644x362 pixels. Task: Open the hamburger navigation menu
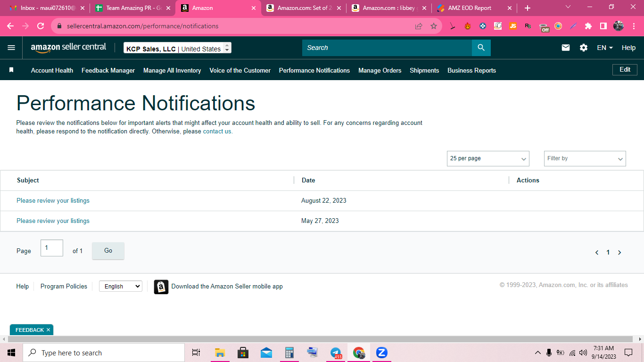click(11, 48)
